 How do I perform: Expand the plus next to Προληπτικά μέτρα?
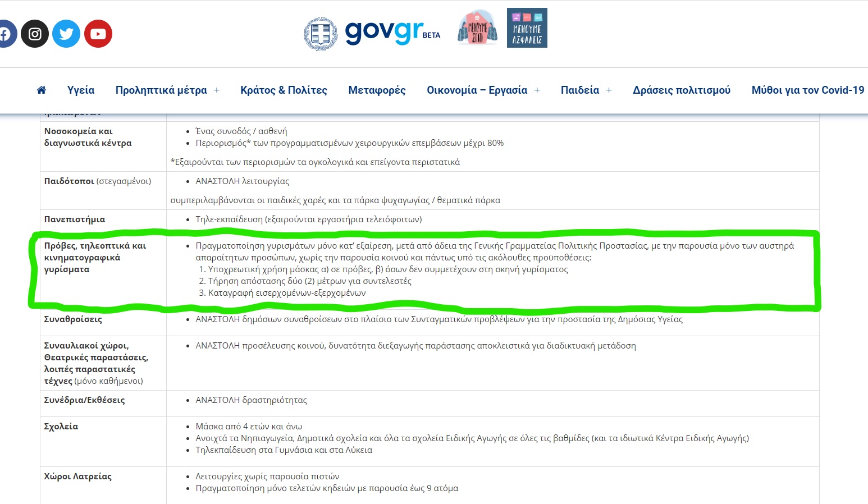(x=217, y=90)
